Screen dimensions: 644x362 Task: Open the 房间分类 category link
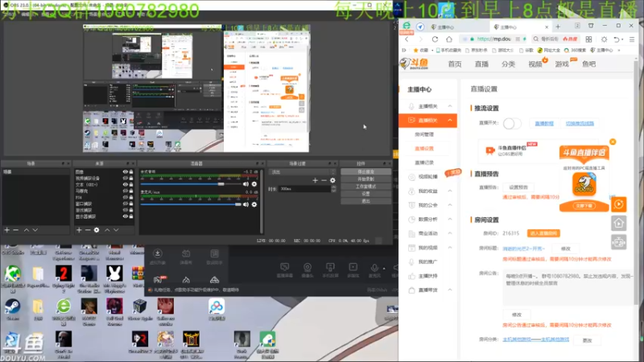click(536, 339)
